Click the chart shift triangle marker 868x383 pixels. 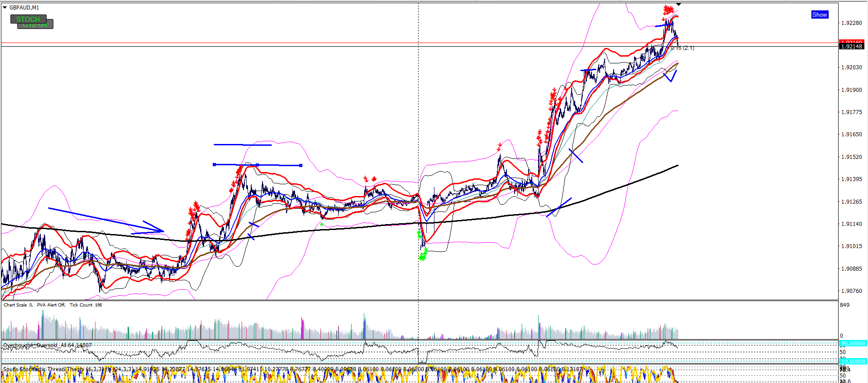coord(678,5)
